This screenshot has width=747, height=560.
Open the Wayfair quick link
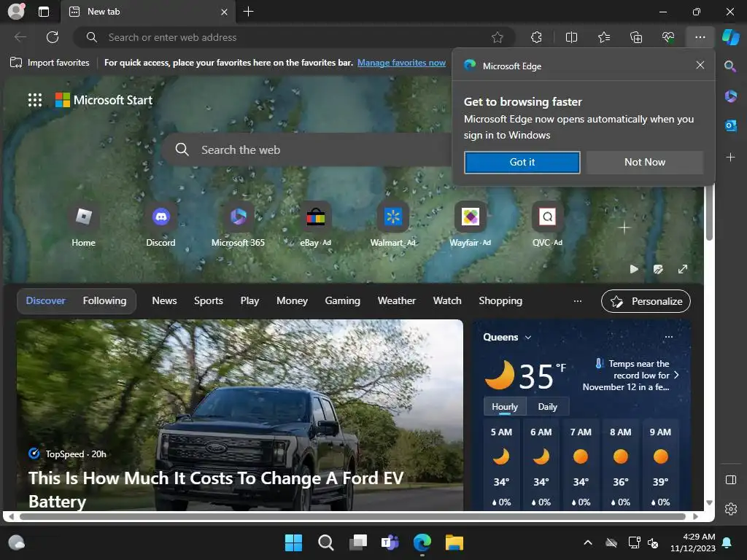click(471, 225)
